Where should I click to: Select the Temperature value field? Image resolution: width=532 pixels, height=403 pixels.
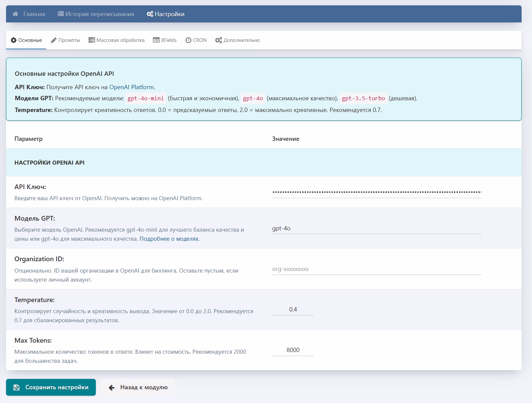click(x=293, y=309)
